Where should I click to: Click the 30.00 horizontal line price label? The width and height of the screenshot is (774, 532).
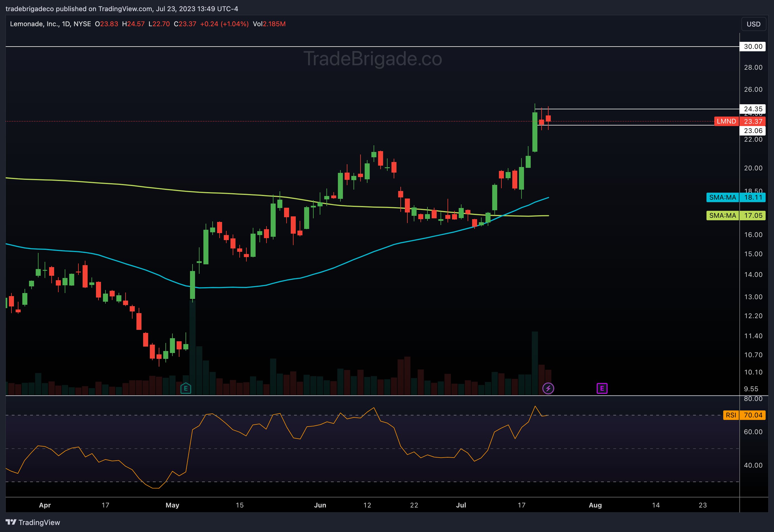coord(753,47)
